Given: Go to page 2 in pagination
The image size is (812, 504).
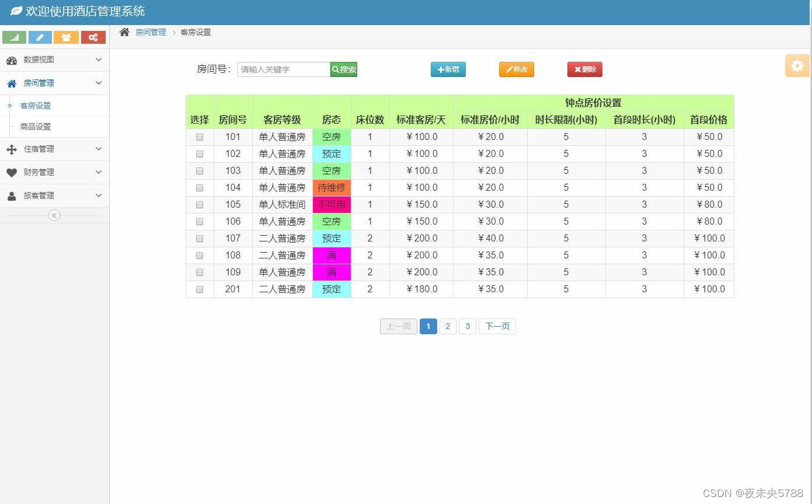Looking at the screenshot, I should tap(448, 326).
